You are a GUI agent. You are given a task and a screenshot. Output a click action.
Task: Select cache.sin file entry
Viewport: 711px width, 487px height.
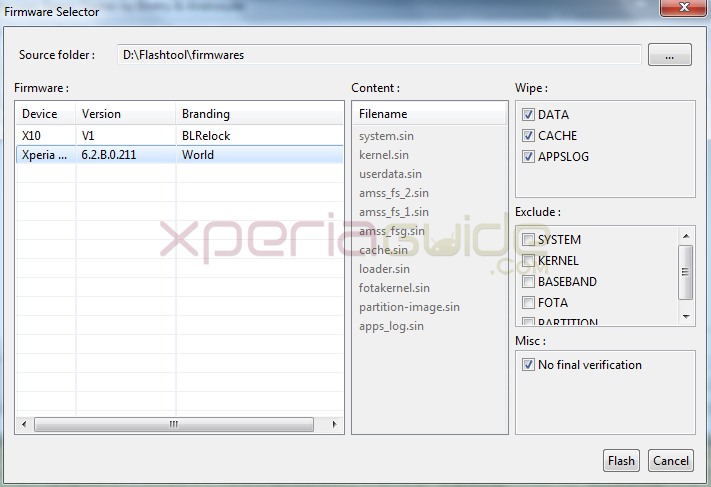pos(383,250)
